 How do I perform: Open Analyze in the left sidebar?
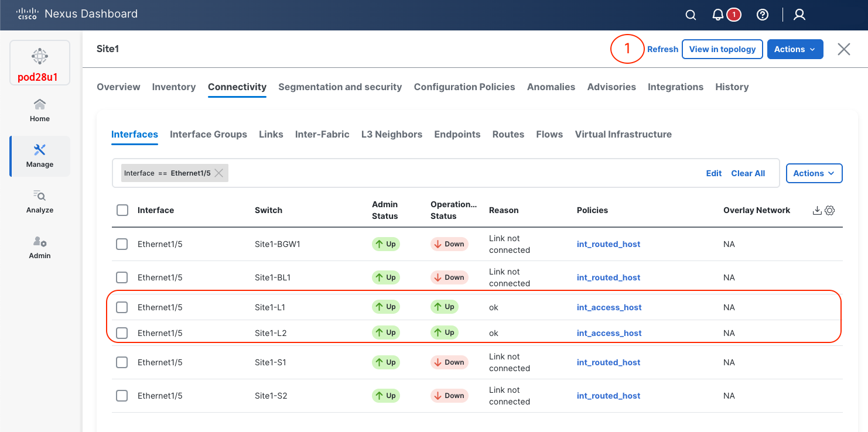click(40, 201)
